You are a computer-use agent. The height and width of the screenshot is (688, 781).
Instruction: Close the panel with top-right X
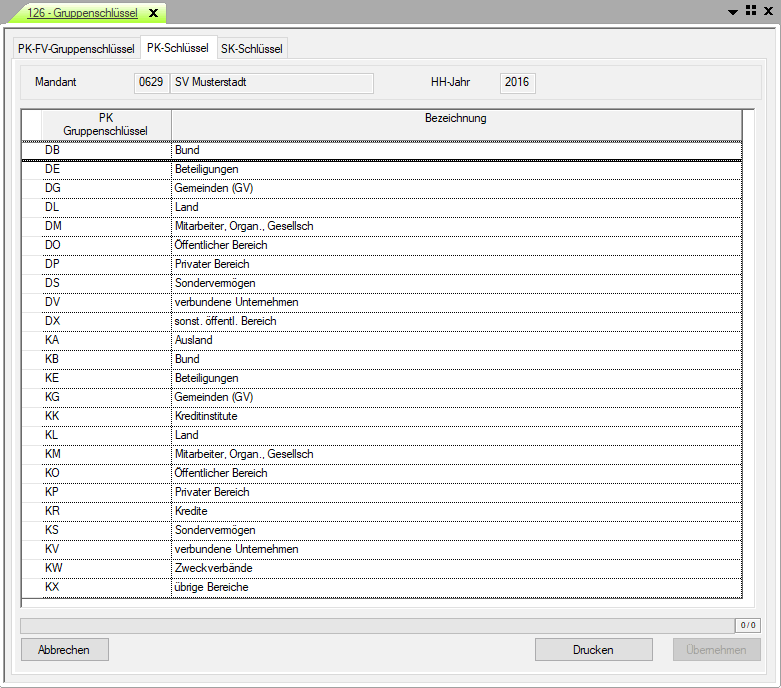pyautogui.click(x=767, y=11)
